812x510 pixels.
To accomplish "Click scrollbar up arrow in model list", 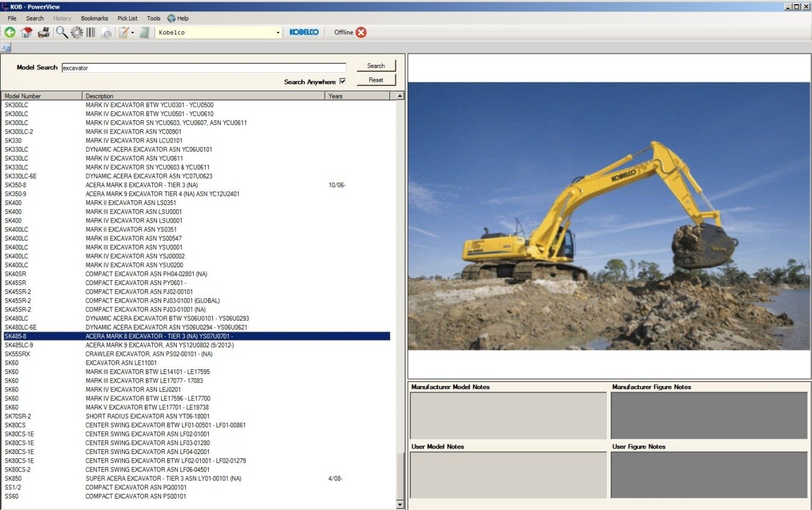I will [x=400, y=96].
